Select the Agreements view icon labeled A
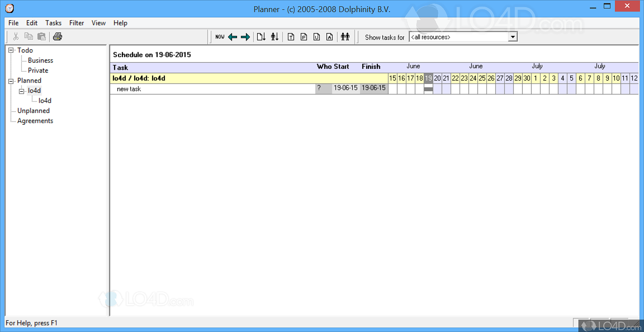This screenshot has width=644, height=332. coord(330,37)
